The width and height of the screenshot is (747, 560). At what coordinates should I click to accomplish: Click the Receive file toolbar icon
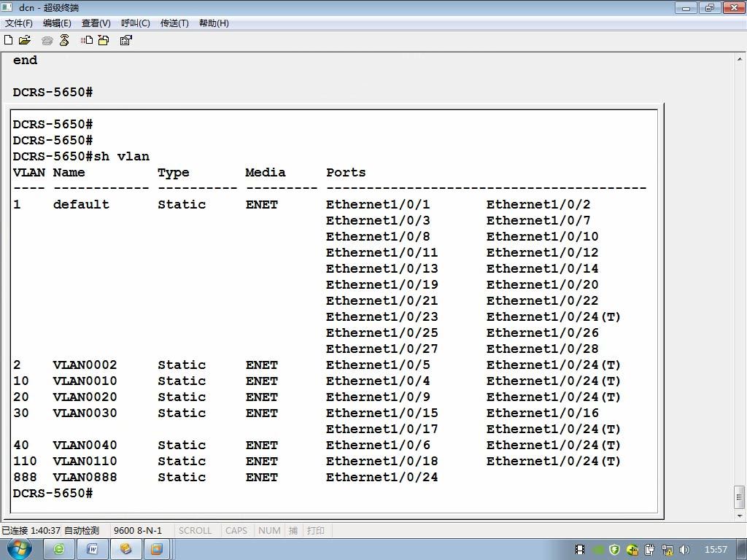(x=104, y=40)
